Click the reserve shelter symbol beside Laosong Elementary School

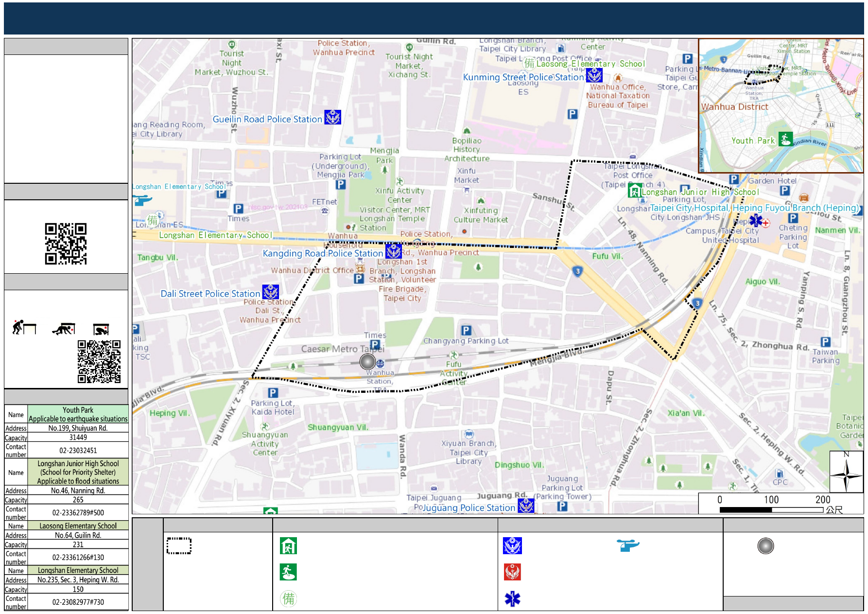coord(529,63)
